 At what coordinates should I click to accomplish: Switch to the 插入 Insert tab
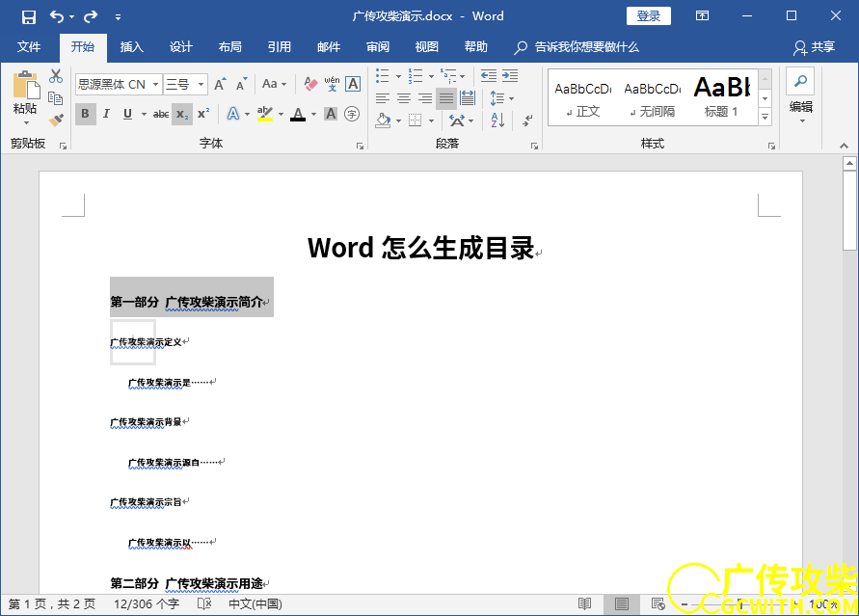[x=131, y=47]
